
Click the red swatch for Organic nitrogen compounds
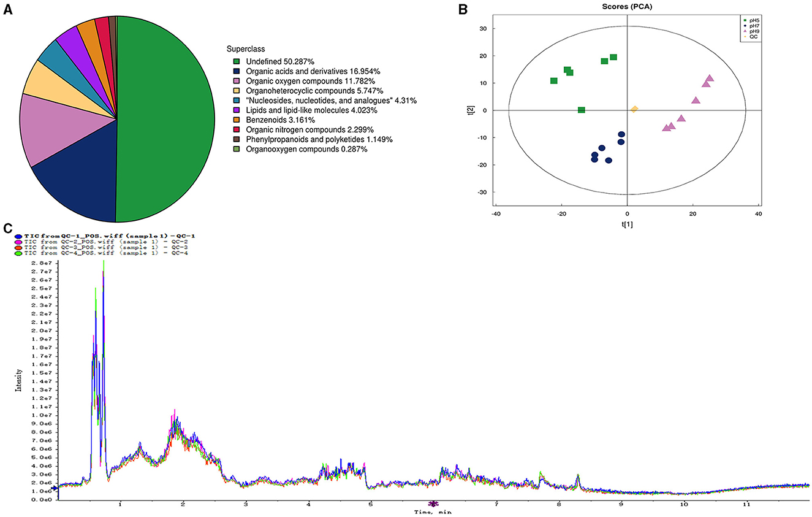coord(237,130)
